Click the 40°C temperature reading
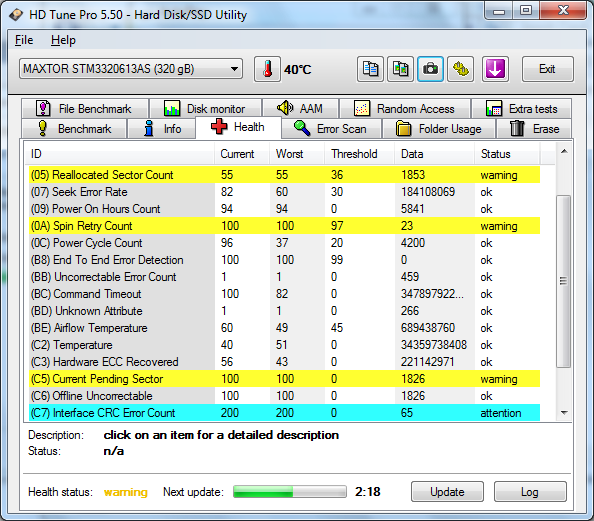The width and height of the screenshot is (594, 521). point(298,69)
